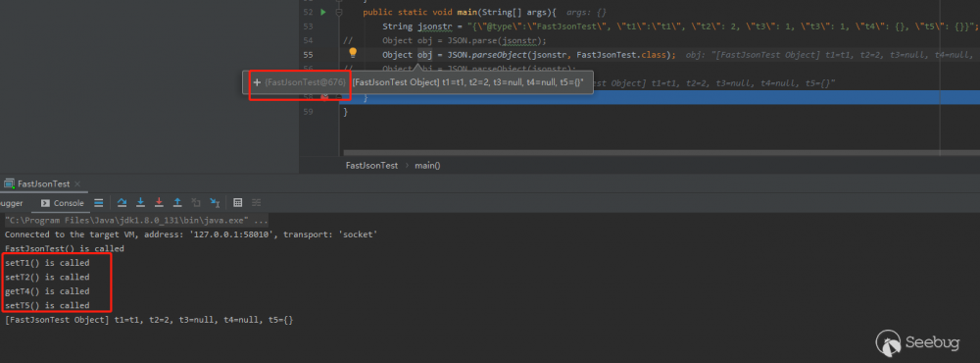
Task: Click main() in editor breadcrumb
Action: pos(427,166)
